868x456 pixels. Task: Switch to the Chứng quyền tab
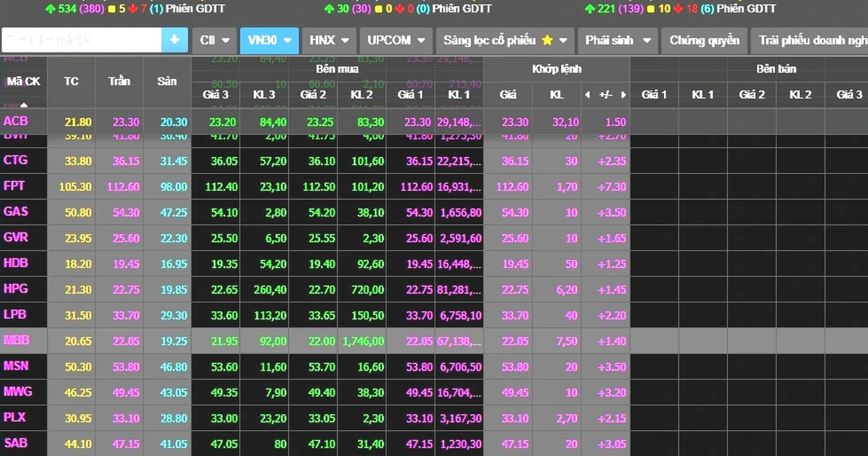click(704, 41)
